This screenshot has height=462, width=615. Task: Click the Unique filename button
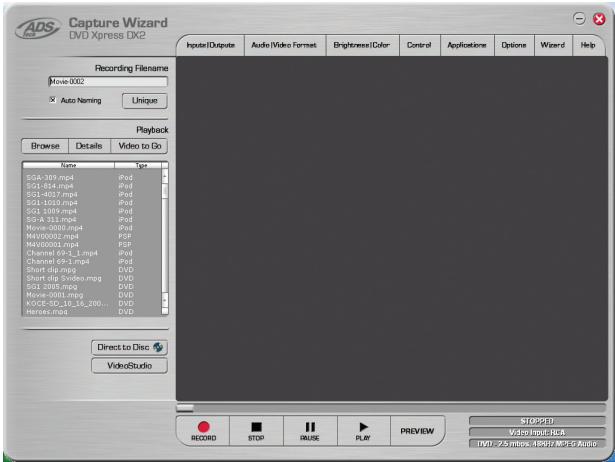coord(145,101)
